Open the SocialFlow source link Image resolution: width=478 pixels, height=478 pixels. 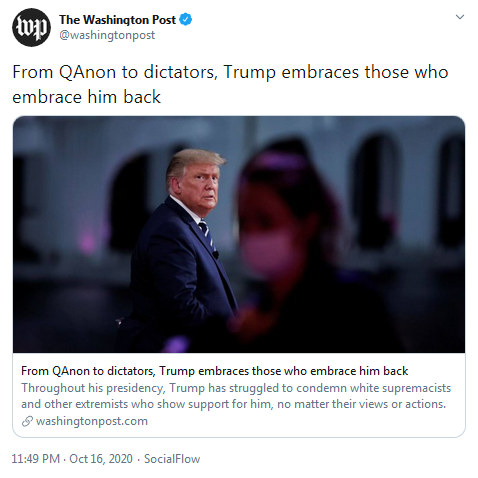pyautogui.click(x=172, y=459)
